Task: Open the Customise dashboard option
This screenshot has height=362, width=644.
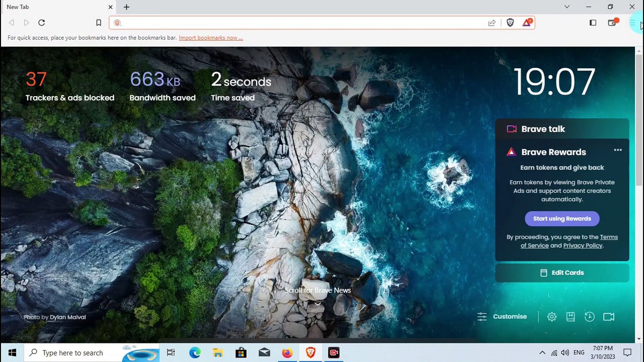Action: point(502,317)
